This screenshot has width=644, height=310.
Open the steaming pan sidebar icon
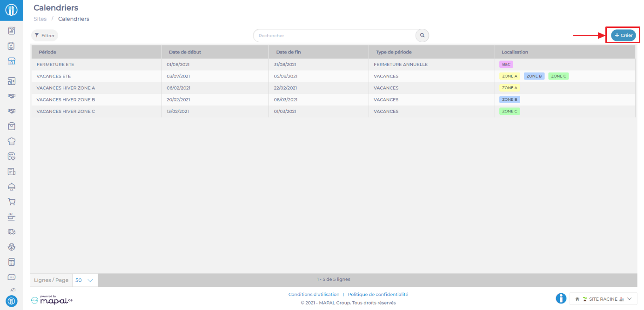click(12, 217)
